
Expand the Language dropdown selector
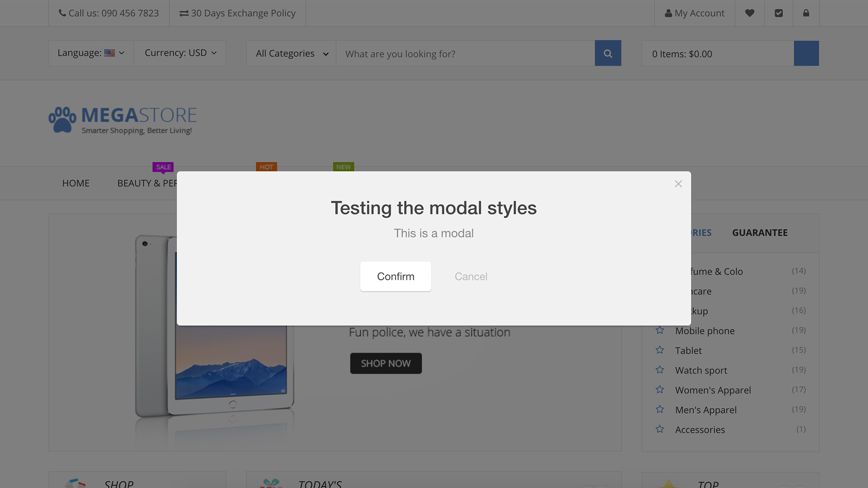pos(90,53)
